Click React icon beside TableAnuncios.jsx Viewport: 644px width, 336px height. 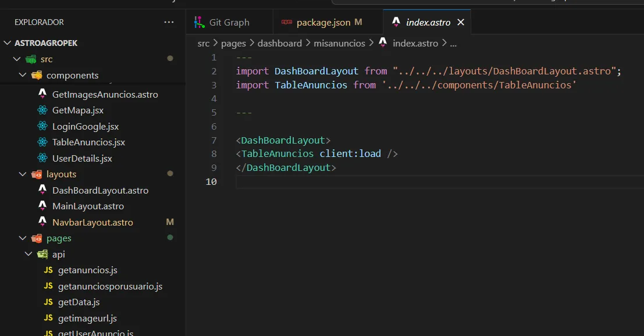pyautogui.click(x=42, y=142)
